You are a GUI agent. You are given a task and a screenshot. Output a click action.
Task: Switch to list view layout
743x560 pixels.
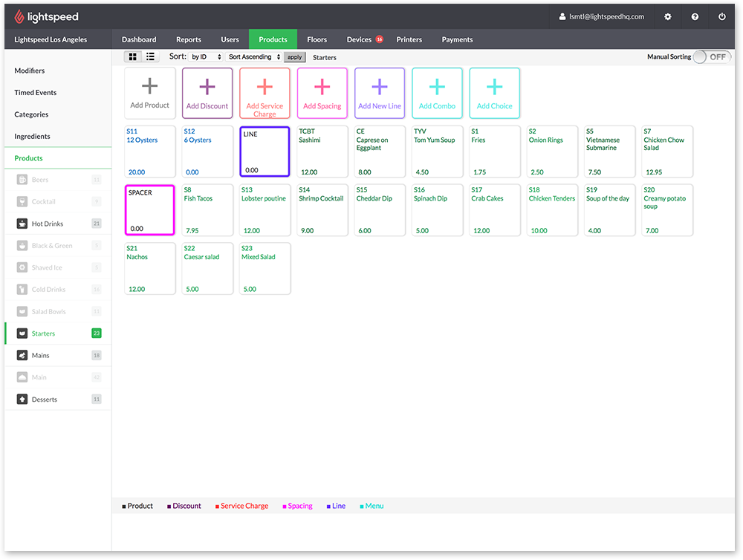(x=150, y=56)
